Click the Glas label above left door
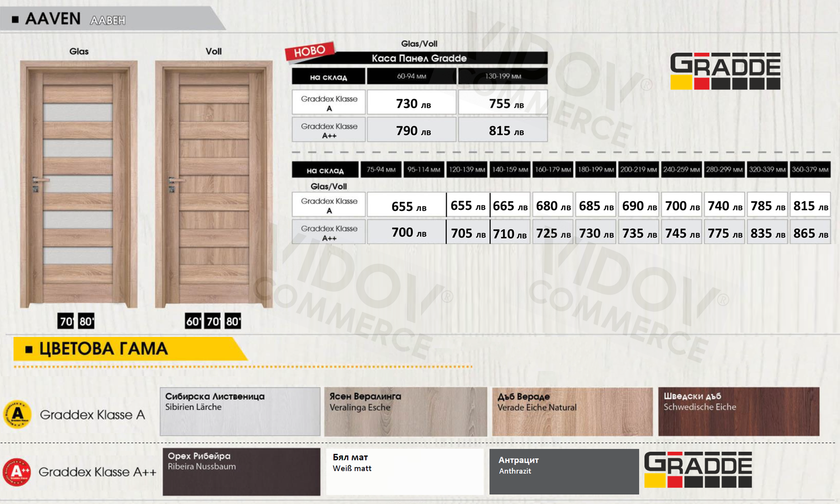840x504 pixels. click(x=79, y=51)
